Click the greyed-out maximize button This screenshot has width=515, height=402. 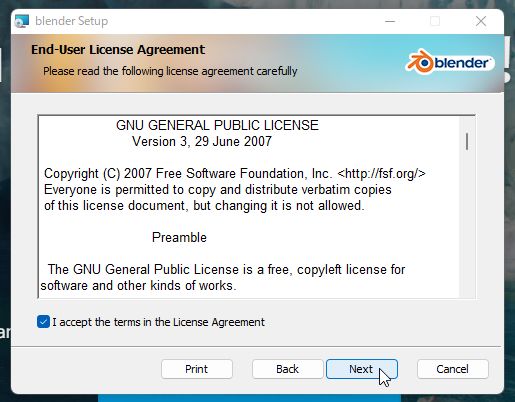[435, 21]
